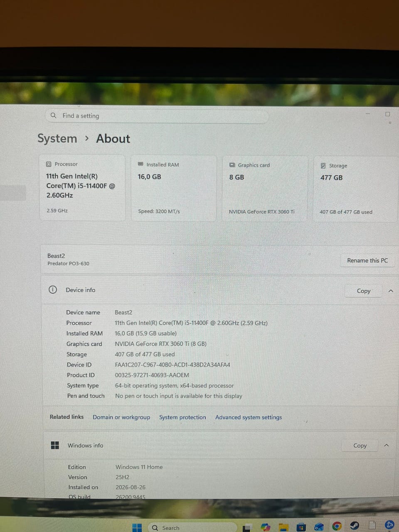Open the Windows Start menu

click(137, 527)
